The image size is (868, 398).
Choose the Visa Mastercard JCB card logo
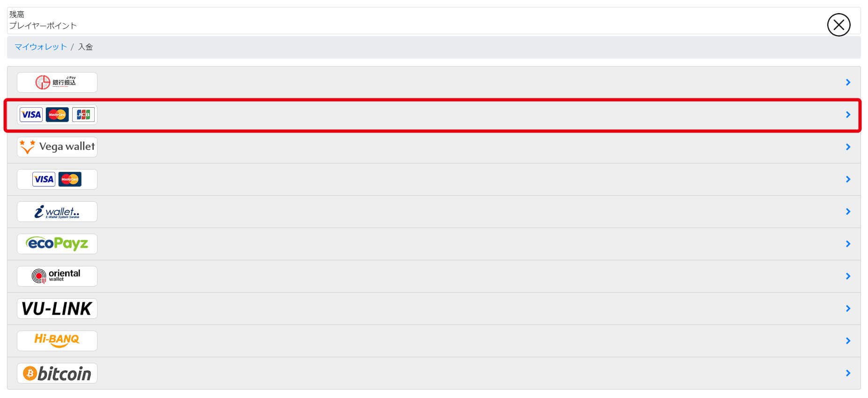click(57, 115)
